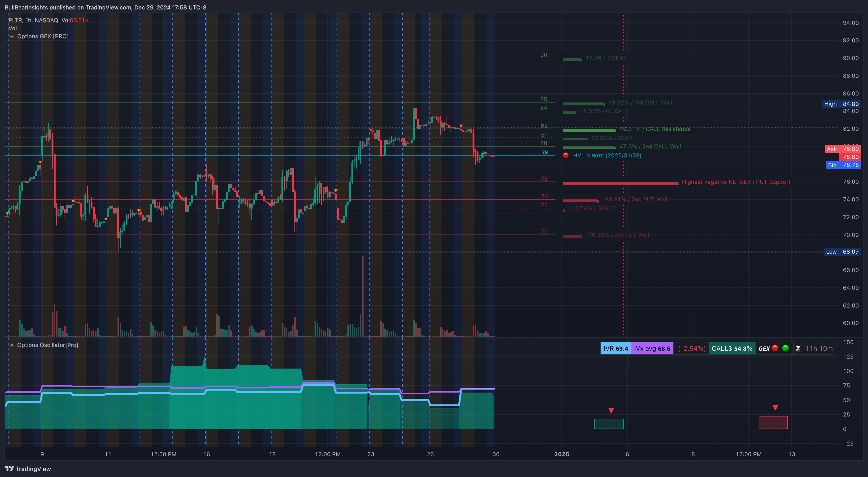
Task: Click the Options GEX [PRO] indicator icon
Action: pyautogui.click(x=12, y=36)
